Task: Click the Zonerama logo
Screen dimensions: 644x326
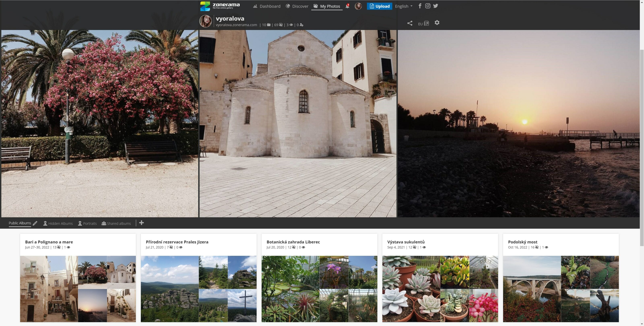Action: [x=220, y=6]
